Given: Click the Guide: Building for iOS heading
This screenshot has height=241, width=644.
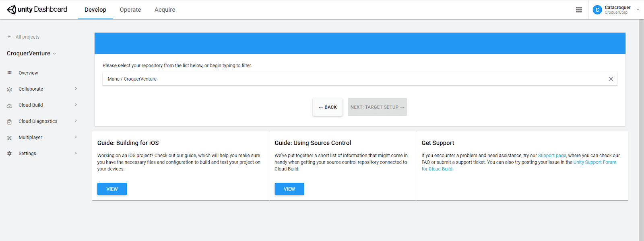Looking at the screenshot, I should coord(128,143).
